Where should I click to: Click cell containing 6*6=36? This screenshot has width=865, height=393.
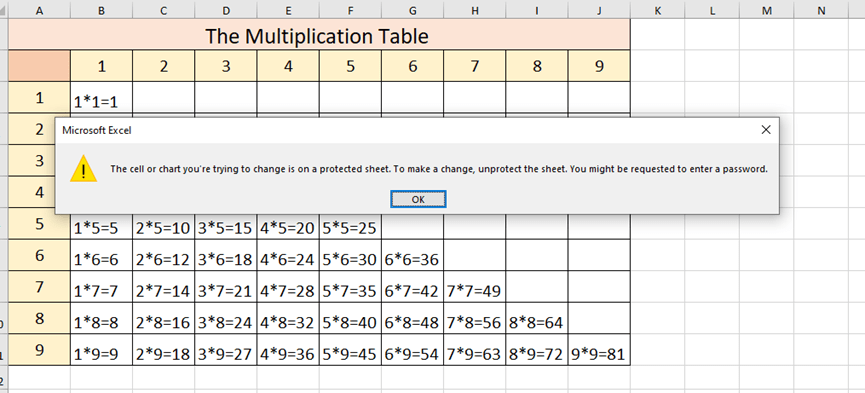pos(412,255)
